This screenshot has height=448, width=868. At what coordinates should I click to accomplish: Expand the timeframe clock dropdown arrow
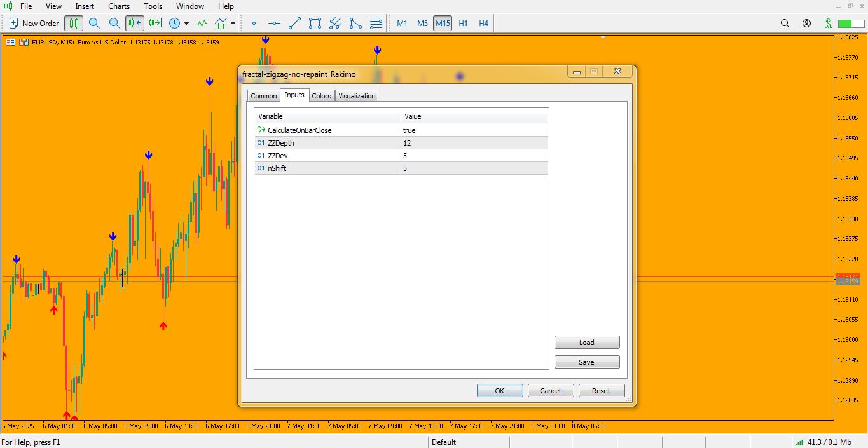[x=186, y=24]
